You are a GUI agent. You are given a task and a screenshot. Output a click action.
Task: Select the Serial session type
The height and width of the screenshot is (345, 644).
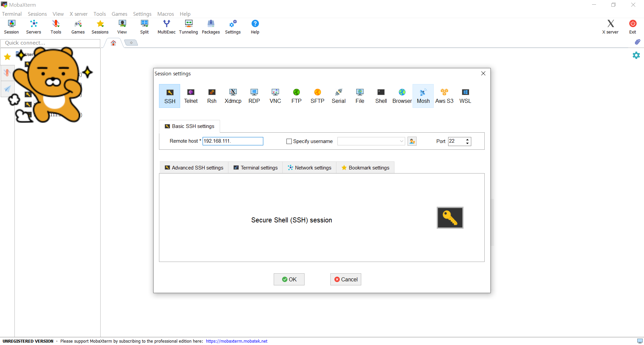click(x=339, y=96)
